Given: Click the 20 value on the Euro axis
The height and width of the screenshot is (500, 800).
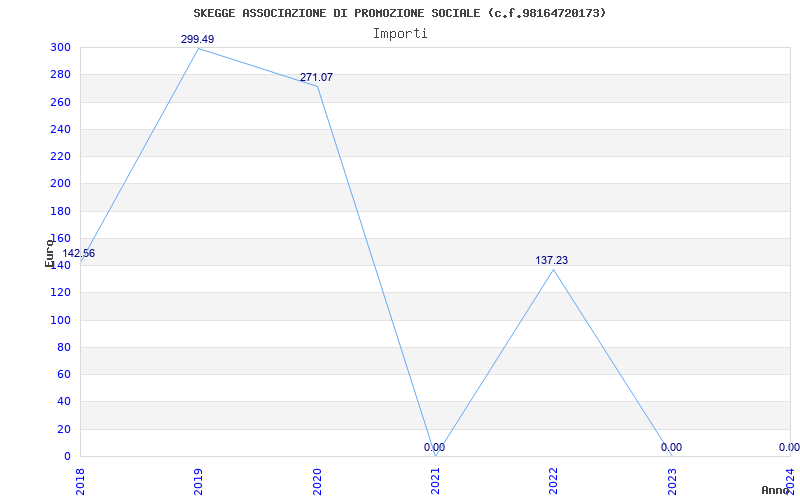Looking at the screenshot, I should (63, 429).
